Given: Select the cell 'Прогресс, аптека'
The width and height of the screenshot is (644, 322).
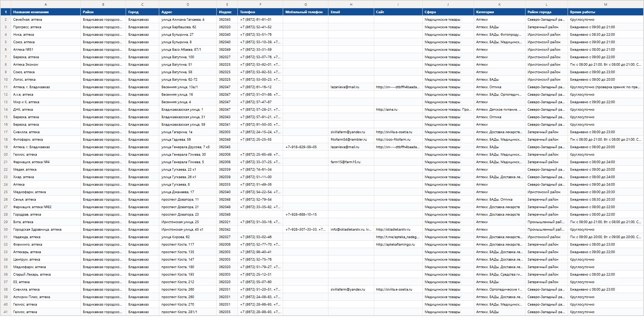Looking at the screenshot, I should point(46,27).
